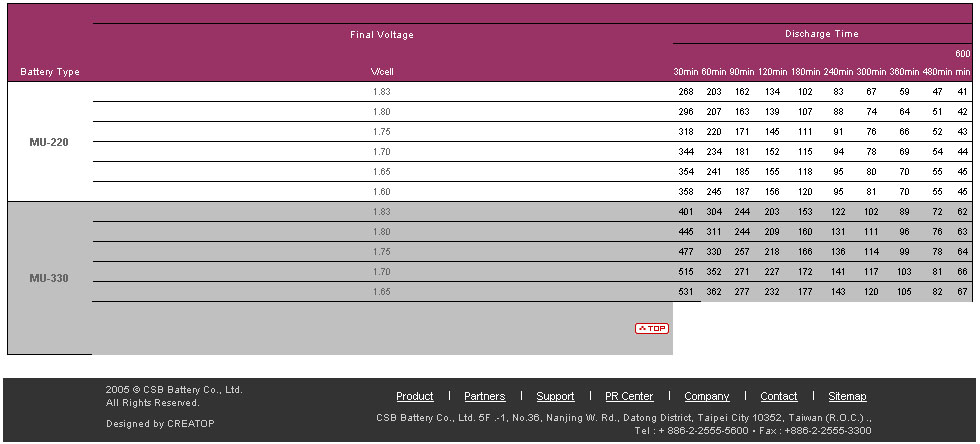This screenshot has height=444, width=980.
Task: Open the Company footer link
Action: [706, 396]
